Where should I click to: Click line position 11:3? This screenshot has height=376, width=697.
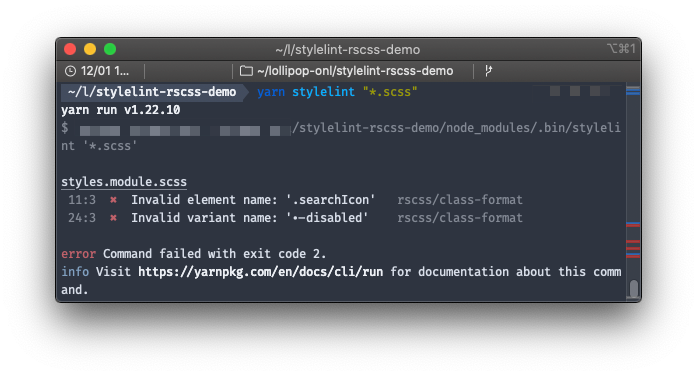82,200
